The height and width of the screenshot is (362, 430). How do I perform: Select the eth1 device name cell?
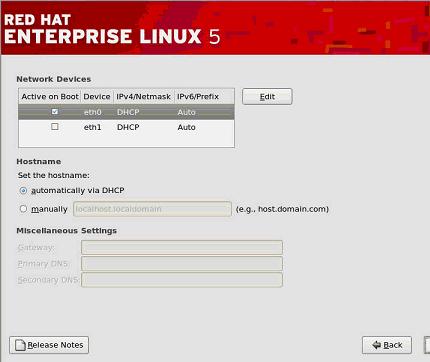coord(92,127)
